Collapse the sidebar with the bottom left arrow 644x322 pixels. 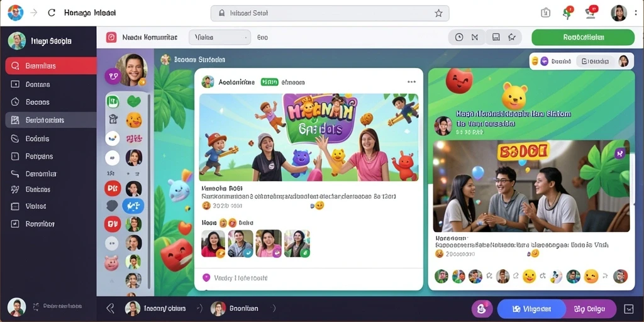click(x=110, y=308)
